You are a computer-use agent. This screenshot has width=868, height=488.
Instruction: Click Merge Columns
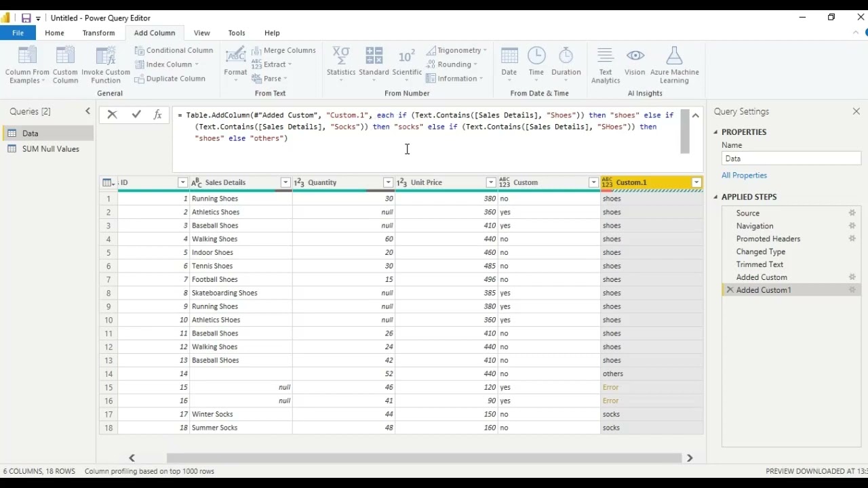pos(283,50)
